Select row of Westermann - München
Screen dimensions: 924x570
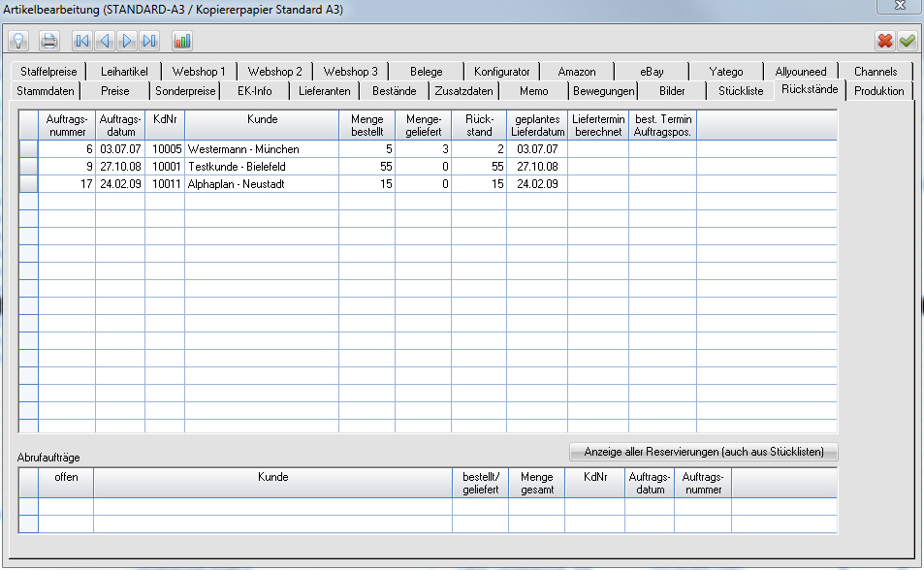429,149
